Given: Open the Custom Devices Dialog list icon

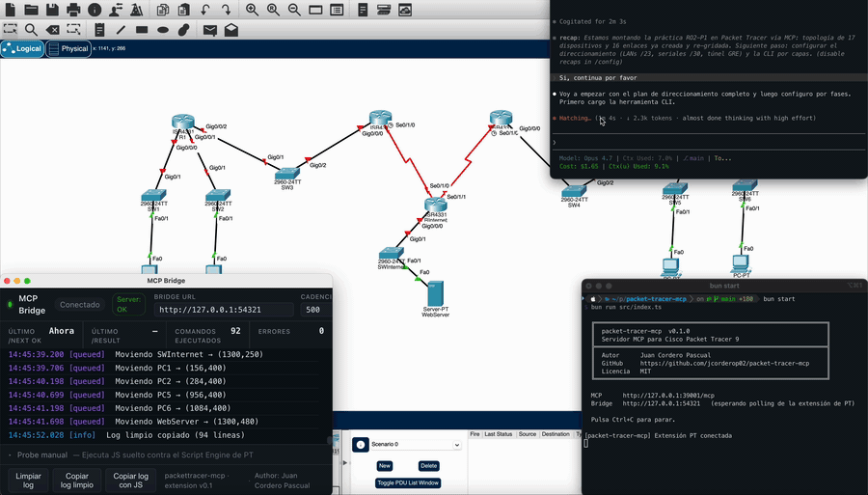Looking at the screenshot, I should pos(337,10).
